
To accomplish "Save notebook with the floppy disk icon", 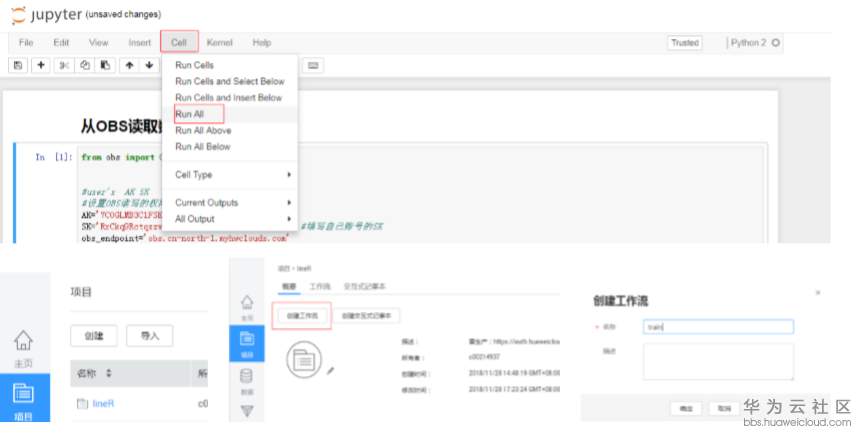I will click(18, 65).
